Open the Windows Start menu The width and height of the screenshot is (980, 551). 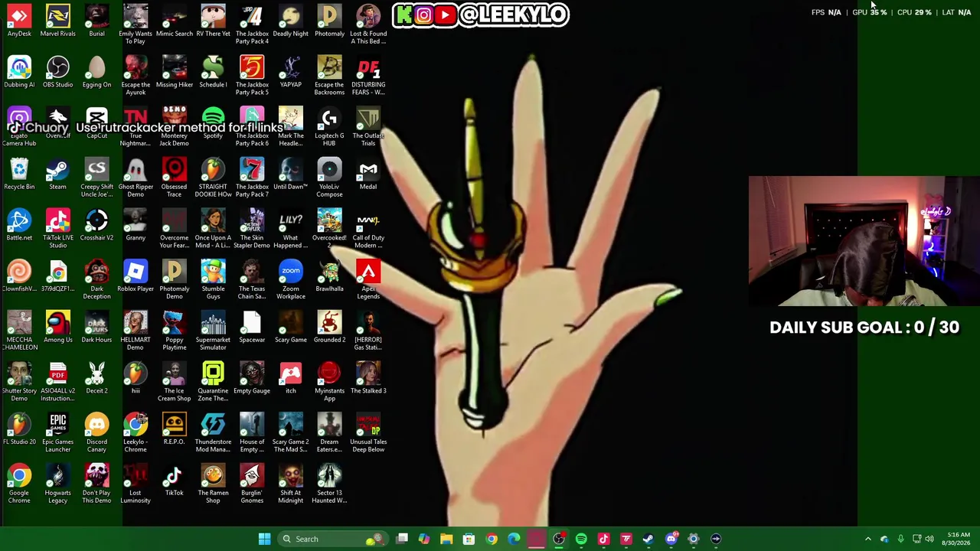click(x=264, y=539)
